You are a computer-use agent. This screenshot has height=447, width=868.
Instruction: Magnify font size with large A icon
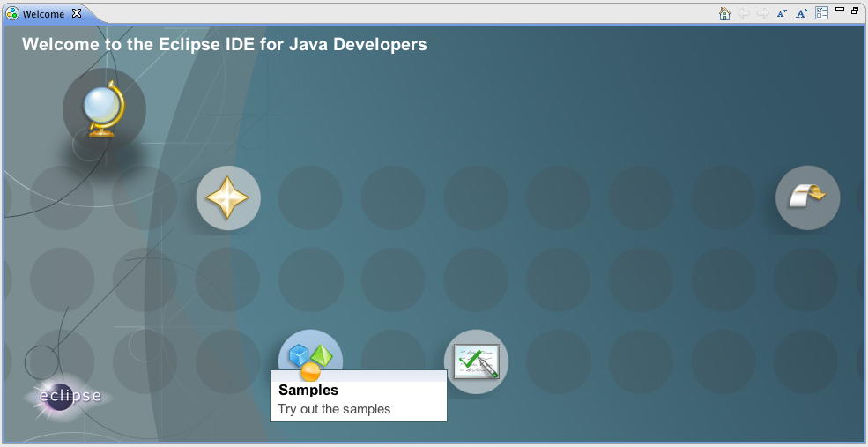[802, 13]
